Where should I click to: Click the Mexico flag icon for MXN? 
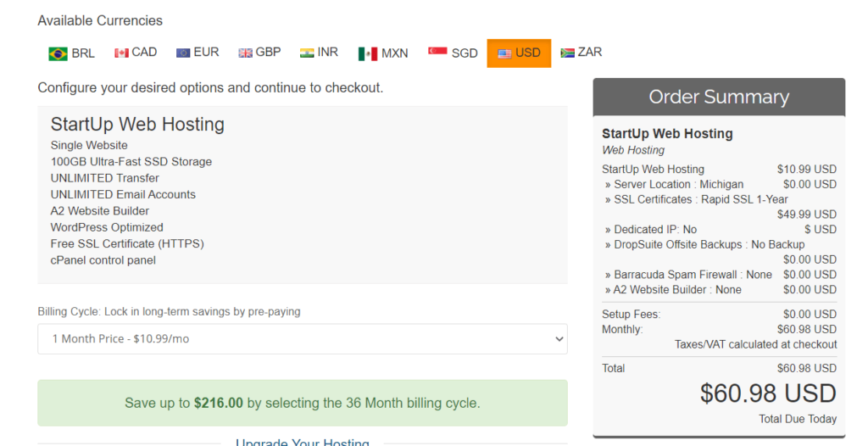368,53
